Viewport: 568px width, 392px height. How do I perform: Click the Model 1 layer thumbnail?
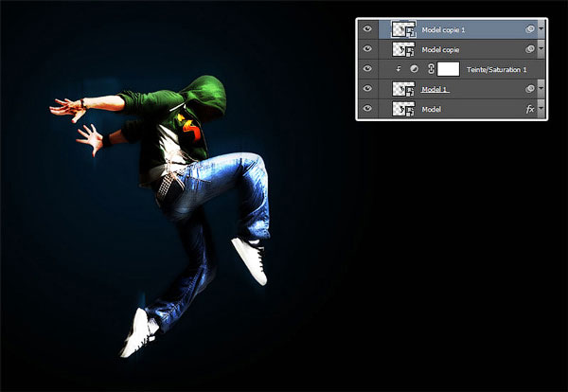403,89
